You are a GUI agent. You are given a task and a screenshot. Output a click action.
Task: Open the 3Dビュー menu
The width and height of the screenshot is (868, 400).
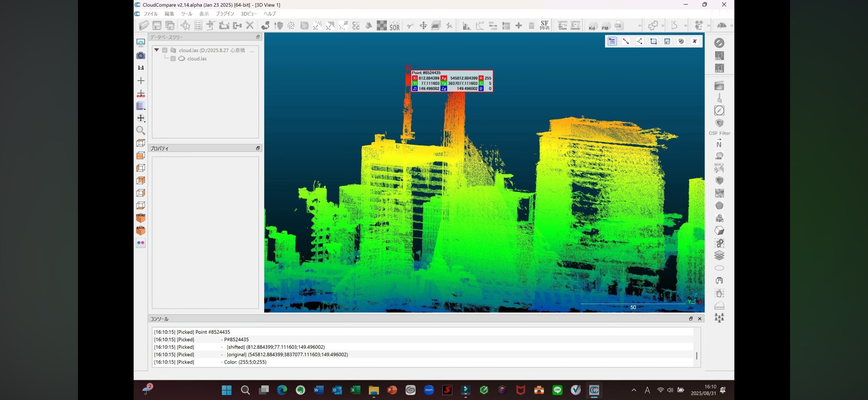tap(249, 14)
